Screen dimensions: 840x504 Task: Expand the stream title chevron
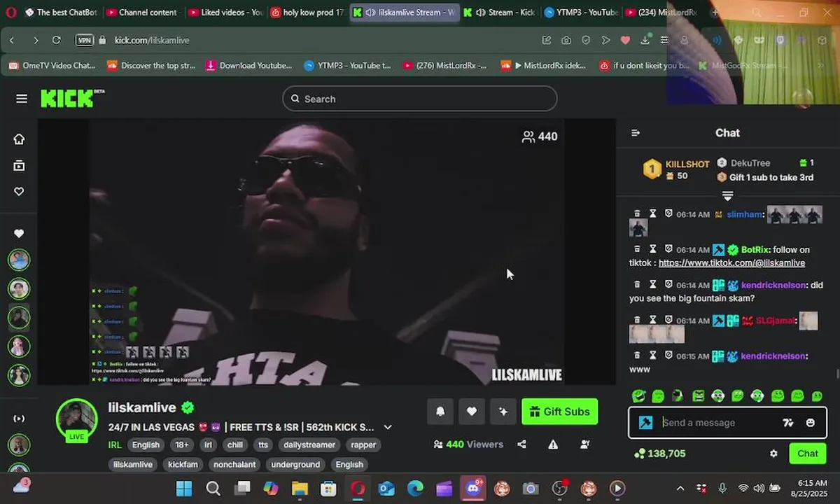pyautogui.click(x=388, y=427)
